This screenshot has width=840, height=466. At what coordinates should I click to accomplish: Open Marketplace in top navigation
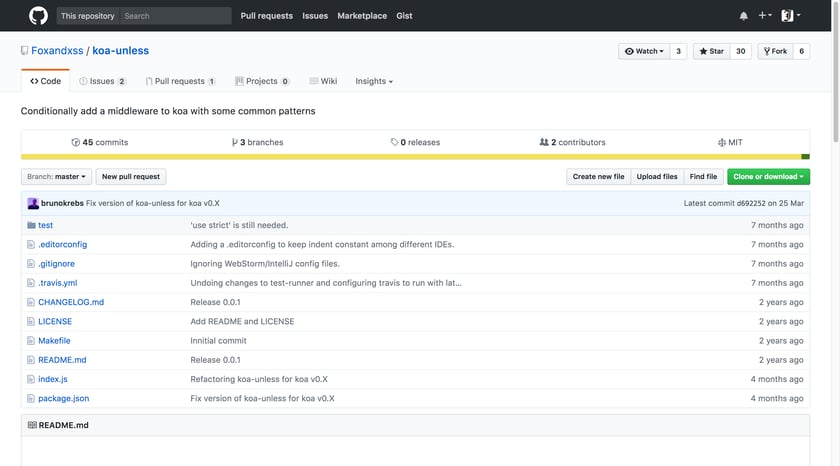pos(362,16)
